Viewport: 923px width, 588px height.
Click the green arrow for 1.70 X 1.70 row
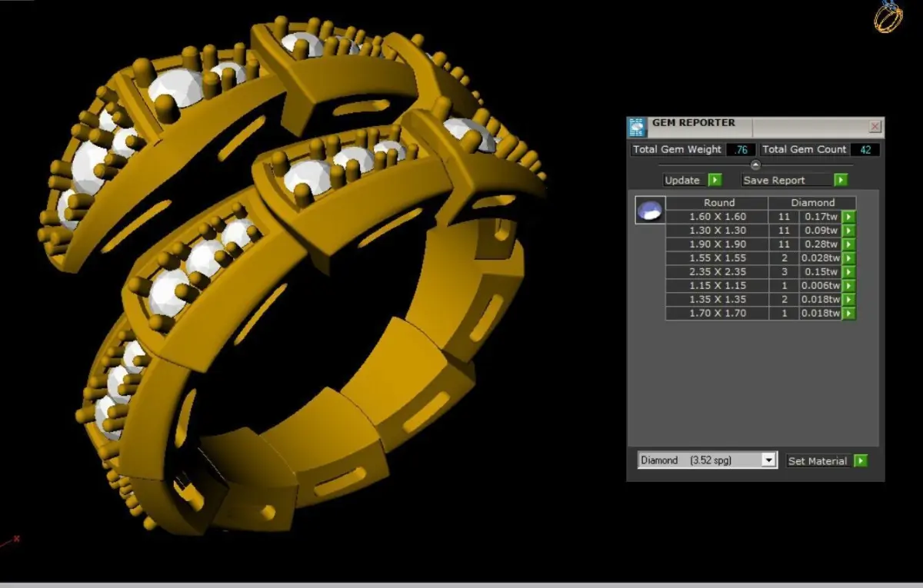pos(848,314)
